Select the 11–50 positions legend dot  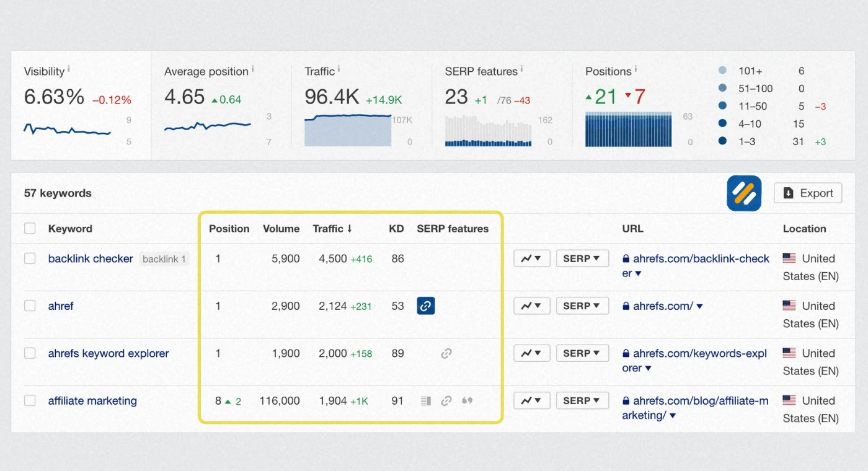[x=722, y=106]
